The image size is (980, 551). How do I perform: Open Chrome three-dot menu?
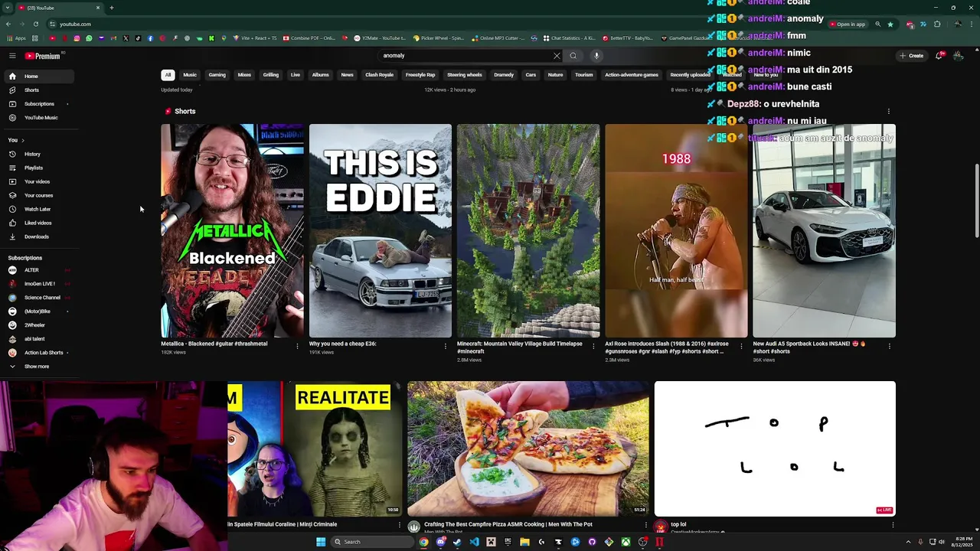pyautogui.click(x=971, y=24)
